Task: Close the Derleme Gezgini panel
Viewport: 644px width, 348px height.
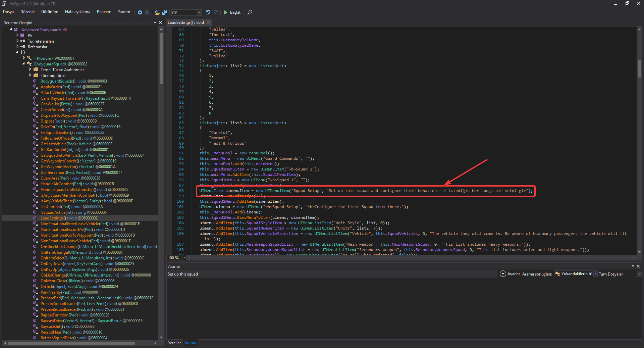Action: click(160, 22)
